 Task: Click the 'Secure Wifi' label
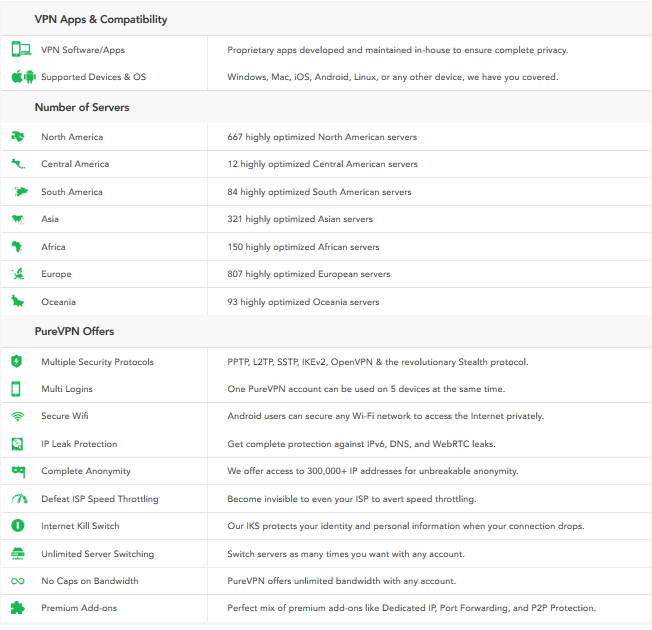[x=64, y=416]
